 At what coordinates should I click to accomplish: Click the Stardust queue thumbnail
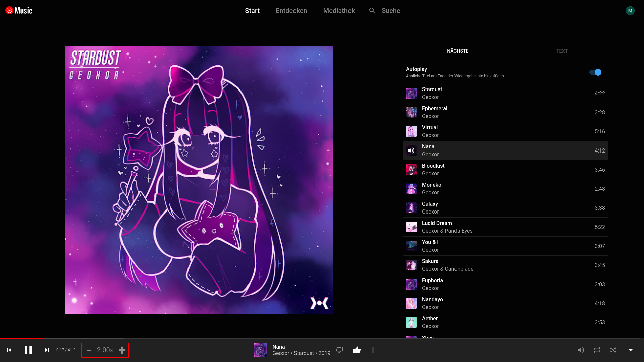(411, 93)
